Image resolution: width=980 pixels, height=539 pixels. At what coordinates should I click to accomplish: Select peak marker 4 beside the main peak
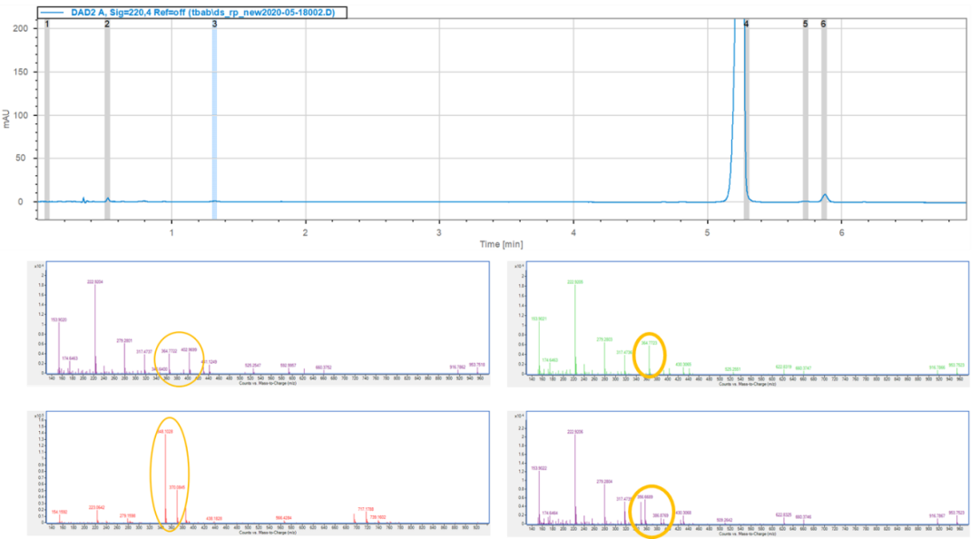[x=746, y=119]
